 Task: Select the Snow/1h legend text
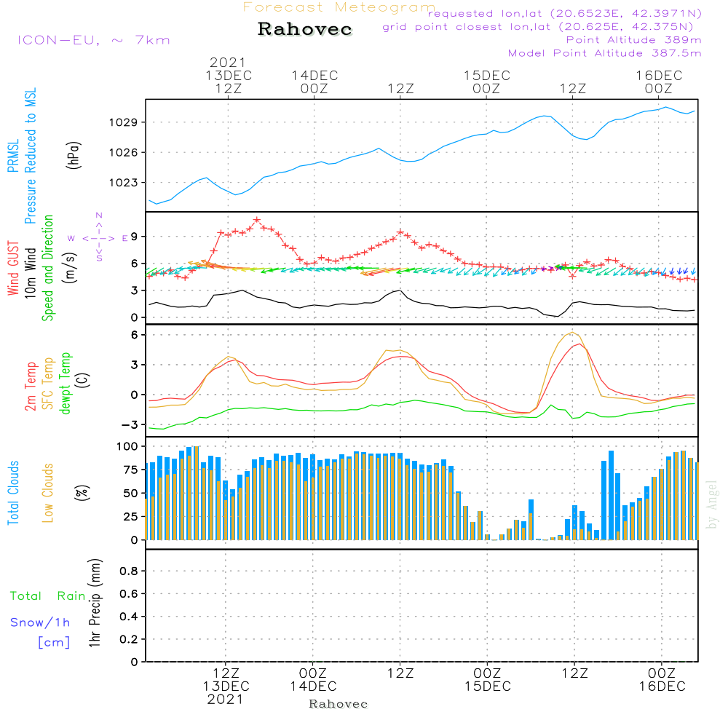click(x=40, y=622)
